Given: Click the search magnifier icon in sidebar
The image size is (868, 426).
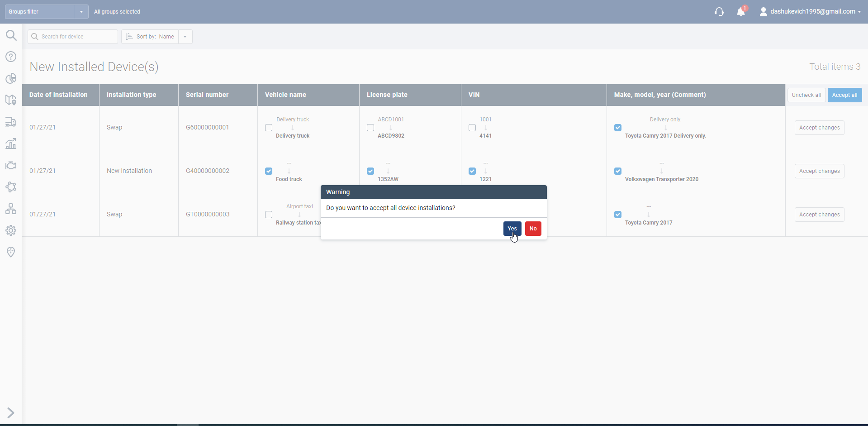Looking at the screenshot, I should tap(11, 35).
